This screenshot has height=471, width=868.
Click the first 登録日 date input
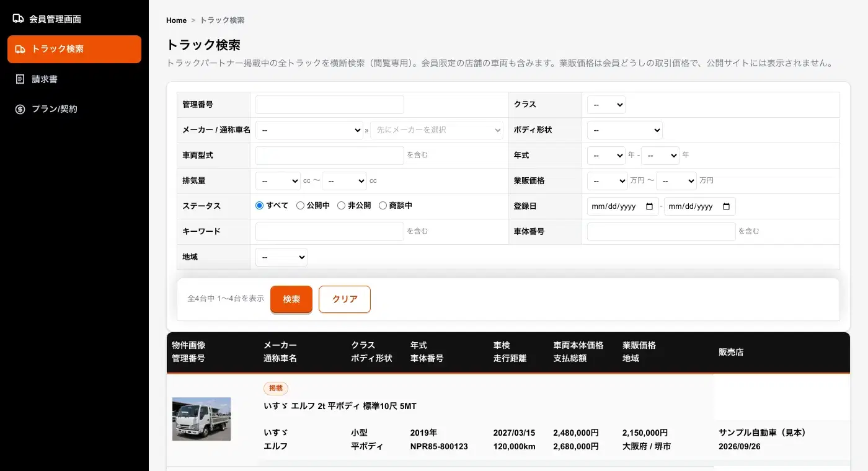[622, 206]
